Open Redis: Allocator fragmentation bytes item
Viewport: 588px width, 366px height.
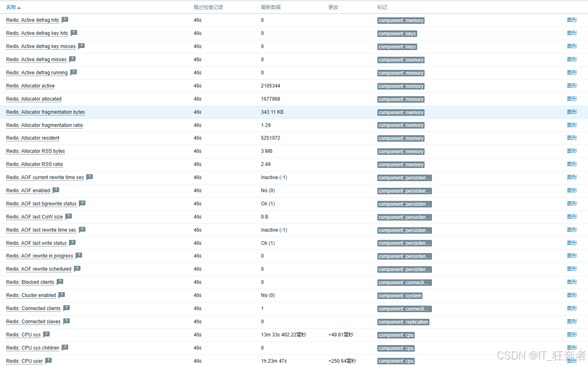coord(46,112)
